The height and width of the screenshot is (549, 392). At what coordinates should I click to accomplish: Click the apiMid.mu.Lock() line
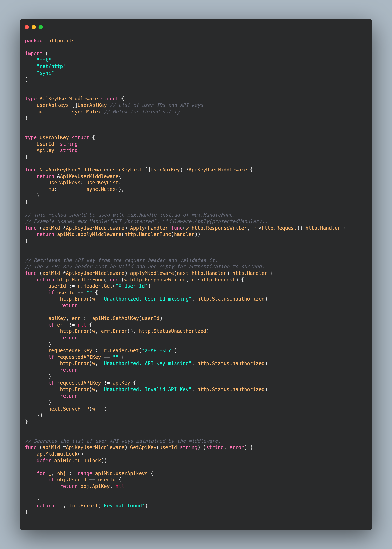(60, 454)
